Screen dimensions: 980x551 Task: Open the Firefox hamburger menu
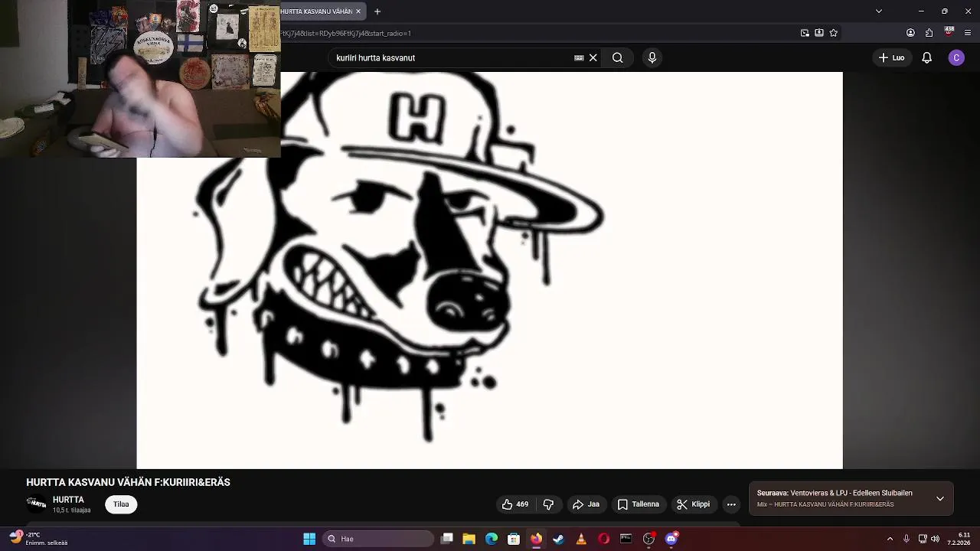coord(968,33)
